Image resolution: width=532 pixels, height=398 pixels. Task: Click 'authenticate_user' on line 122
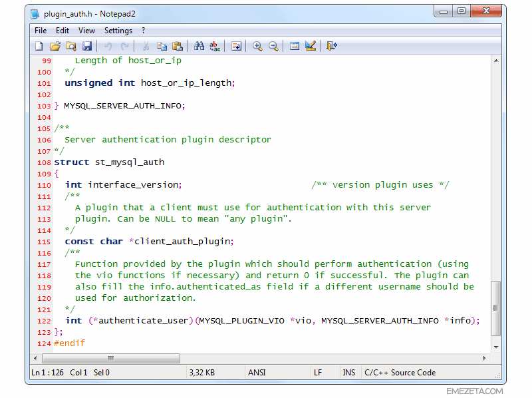[144, 321]
